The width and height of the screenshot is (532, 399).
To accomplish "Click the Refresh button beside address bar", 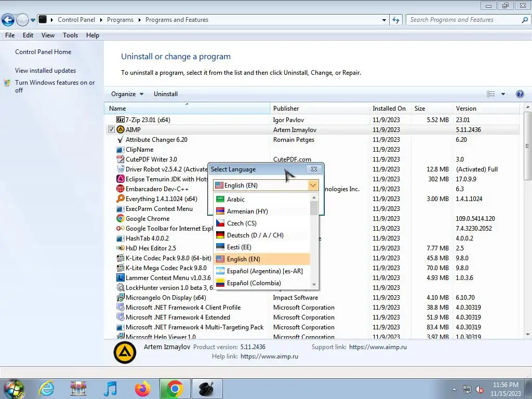I will pyautogui.click(x=395, y=20).
